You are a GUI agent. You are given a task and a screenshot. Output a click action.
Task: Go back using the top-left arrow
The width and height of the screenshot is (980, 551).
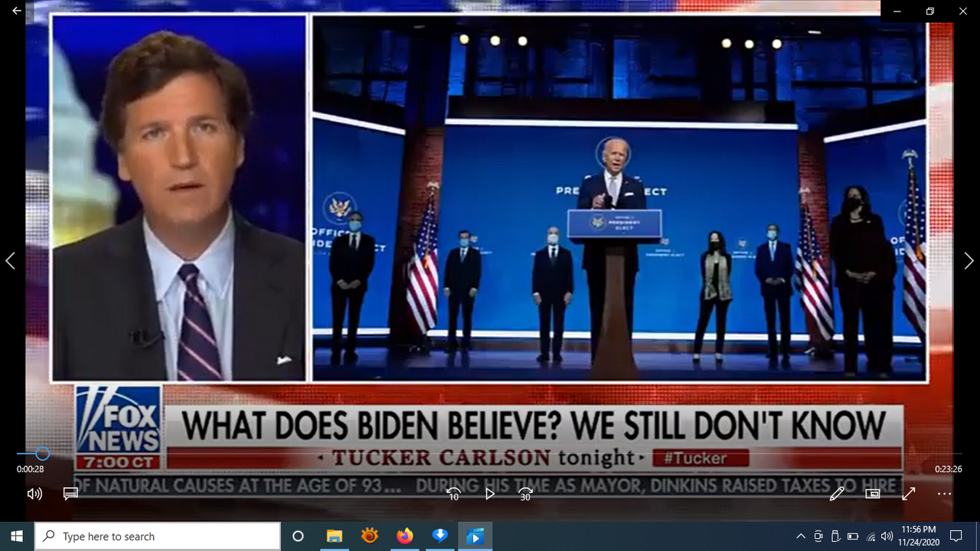point(17,11)
